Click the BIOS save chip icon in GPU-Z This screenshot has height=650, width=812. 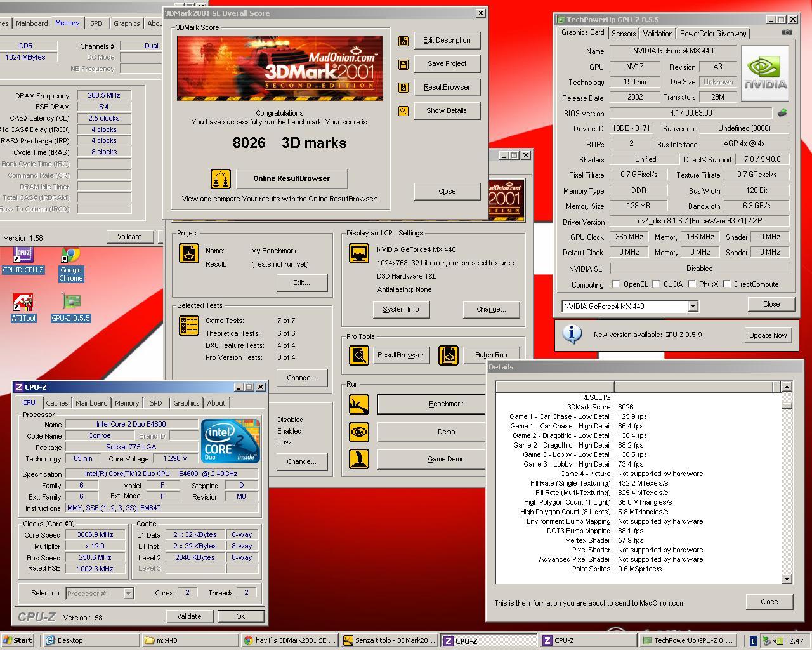[782, 112]
